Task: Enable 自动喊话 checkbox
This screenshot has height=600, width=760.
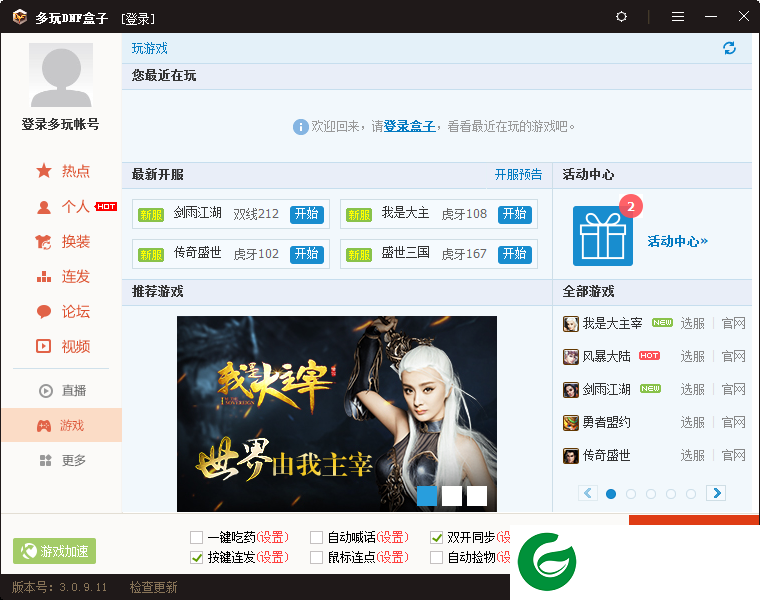Action: (x=317, y=537)
